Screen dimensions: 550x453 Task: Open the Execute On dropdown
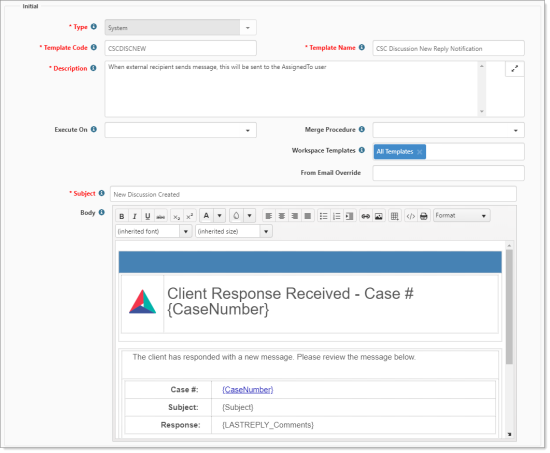pyautogui.click(x=181, y=130)
